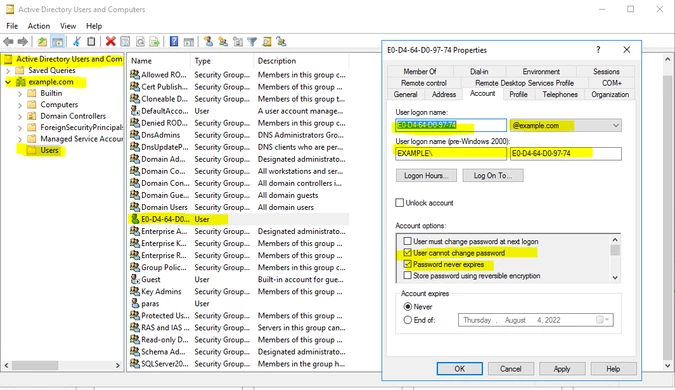675x390 pixels.
Task: Switch to the Profile tab
Action: pos(518,94)
